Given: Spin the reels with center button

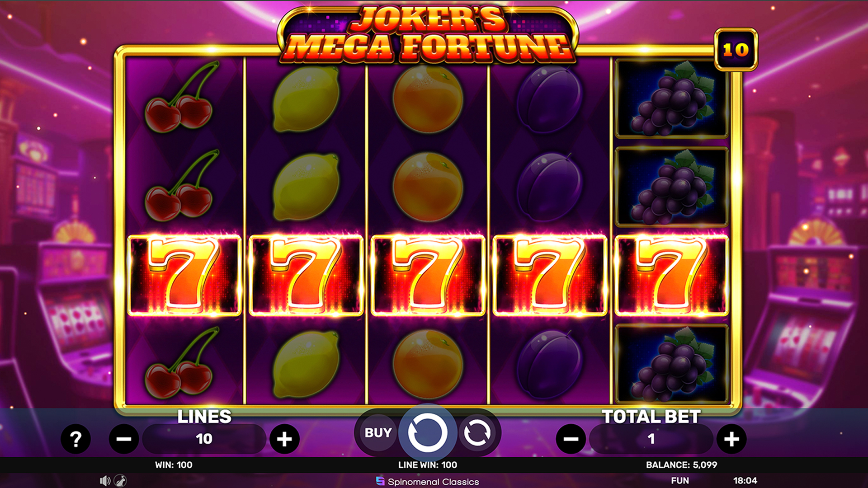Looking at the screenshot, I should (x=427, y=432).
